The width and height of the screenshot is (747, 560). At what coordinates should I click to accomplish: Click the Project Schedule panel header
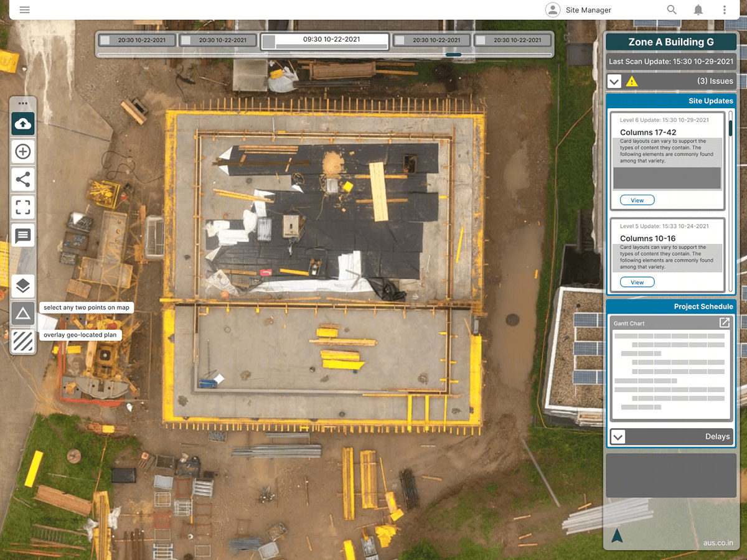[x=671, y=307]
